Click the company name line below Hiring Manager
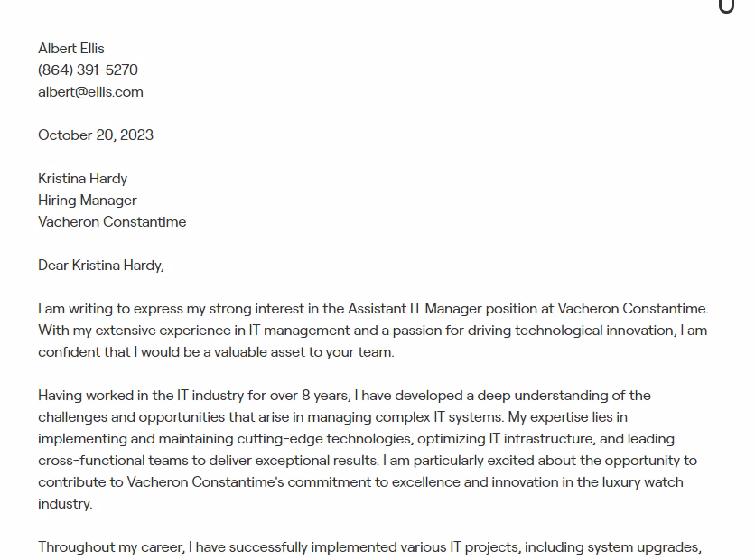 coord(112,222)
